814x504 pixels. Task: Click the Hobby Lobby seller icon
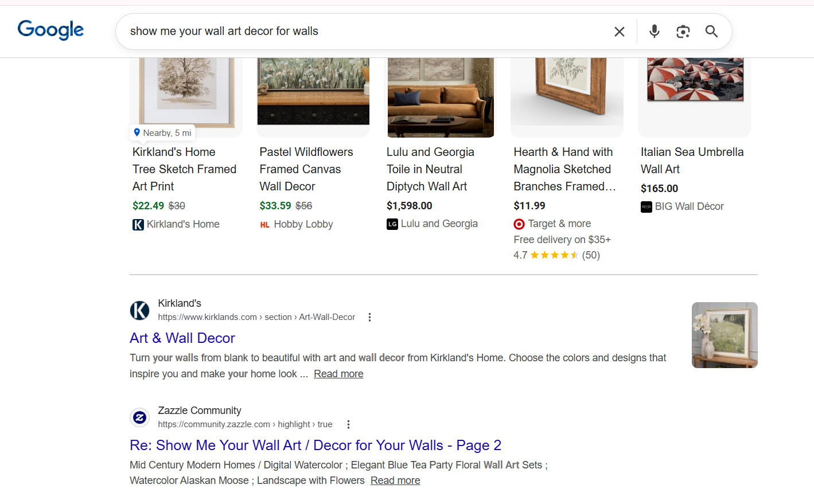pos(265,225)
